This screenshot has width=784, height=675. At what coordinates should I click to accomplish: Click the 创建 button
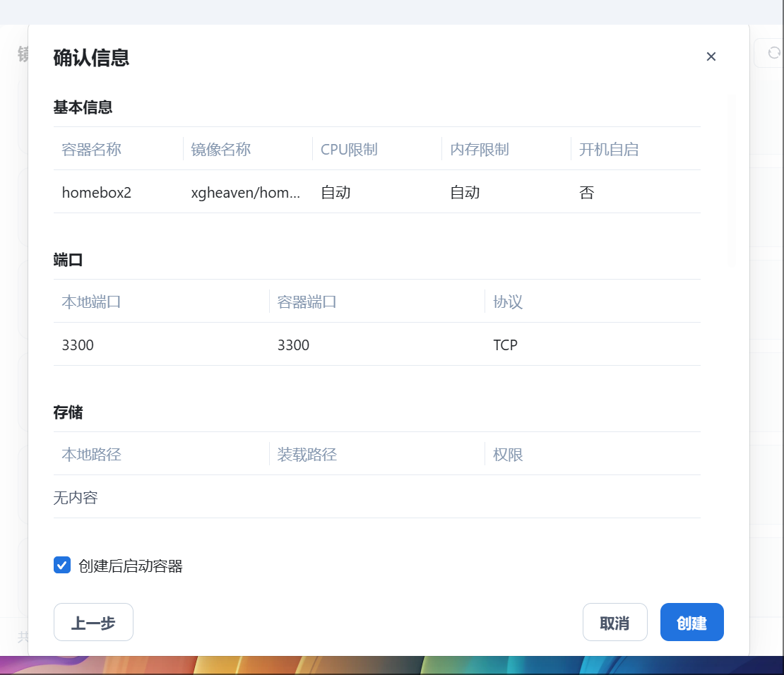[x=692, y=623]
